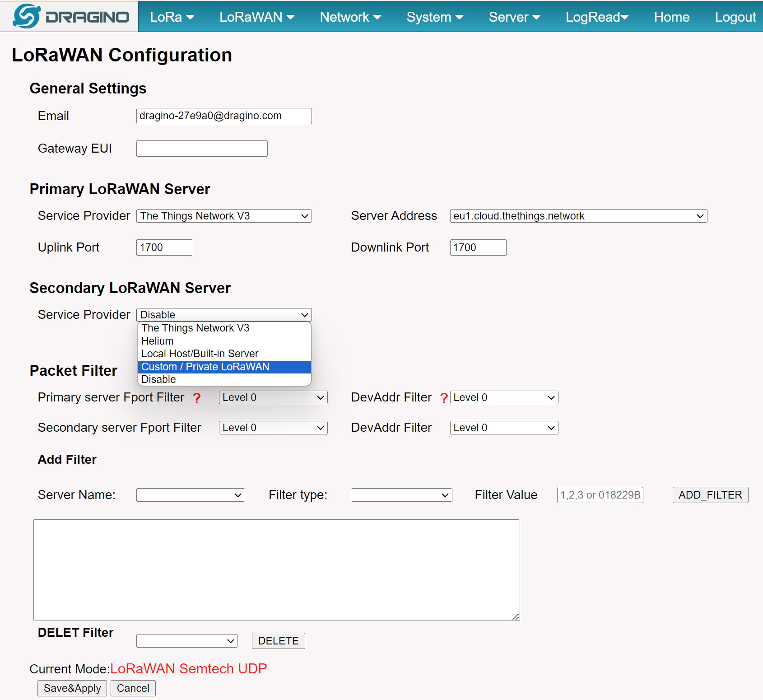763x700 pixels.
Task: Click the Dragino logo
Action: coord(71,16)
